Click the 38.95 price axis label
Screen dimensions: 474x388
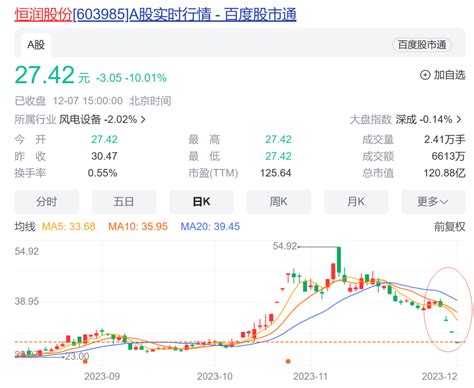click(x=27, y=301)
